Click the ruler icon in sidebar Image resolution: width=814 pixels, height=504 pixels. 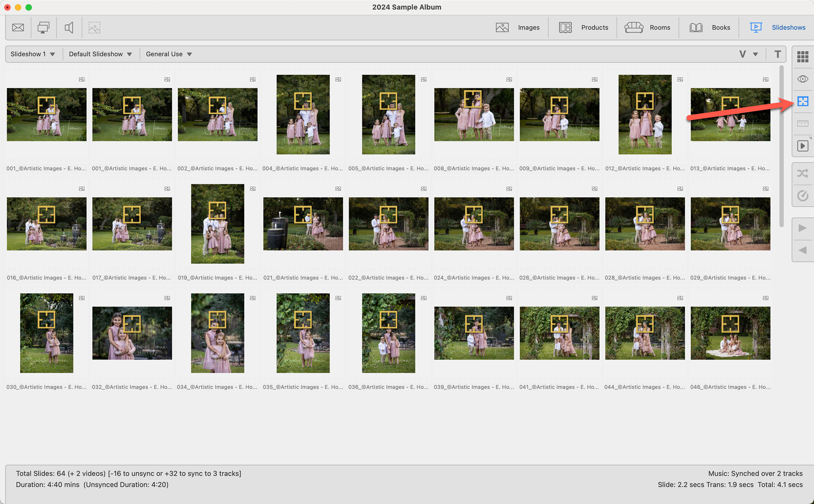(x=802, y=124)
